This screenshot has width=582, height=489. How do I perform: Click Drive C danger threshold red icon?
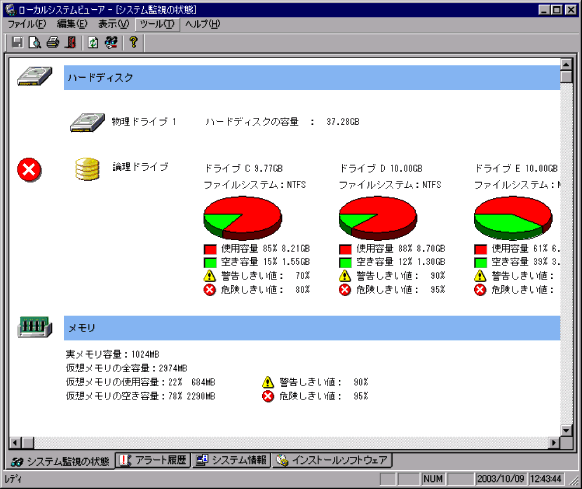pyautogui.click(x=209, y=290)
